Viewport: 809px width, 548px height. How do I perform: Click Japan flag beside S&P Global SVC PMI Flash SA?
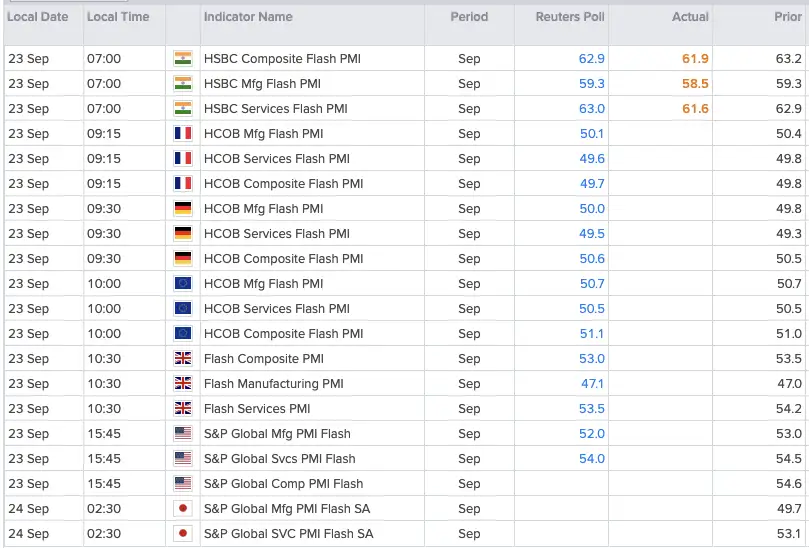point(183,534)
